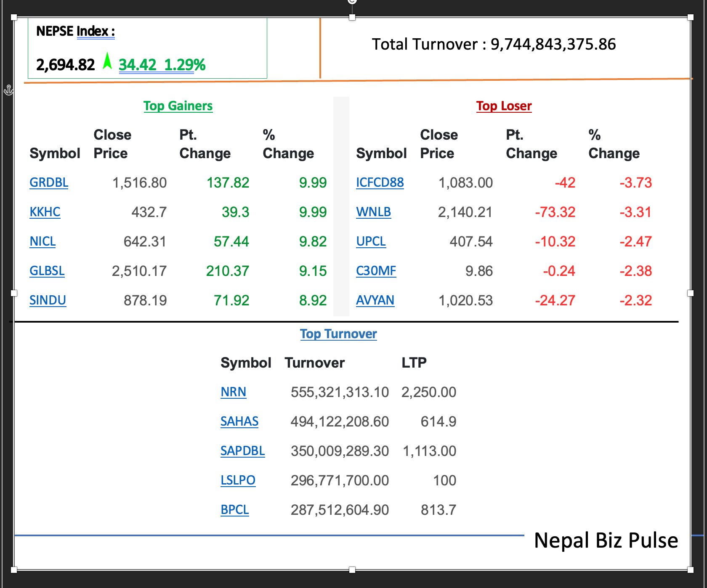Click the 34.42 1.29% index change link

[x=162, y=65]
